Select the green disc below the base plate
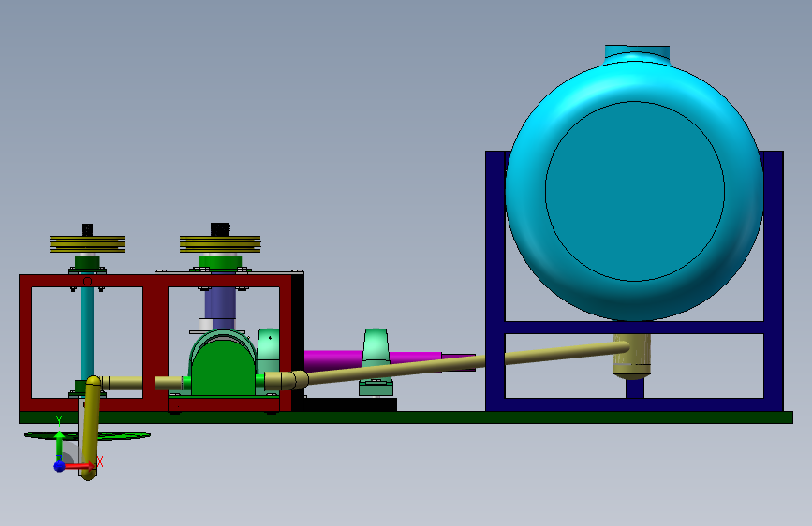The image size is (812, 526). (x=125, y=436)
